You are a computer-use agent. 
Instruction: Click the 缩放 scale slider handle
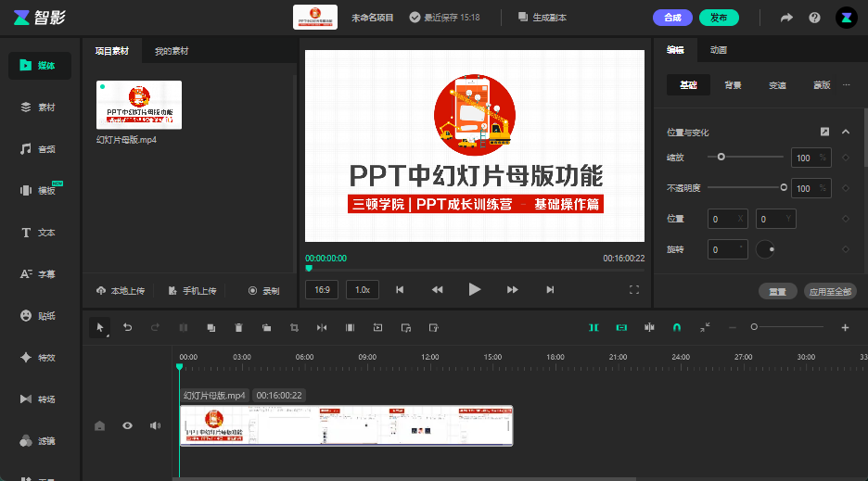pos(721,158)
